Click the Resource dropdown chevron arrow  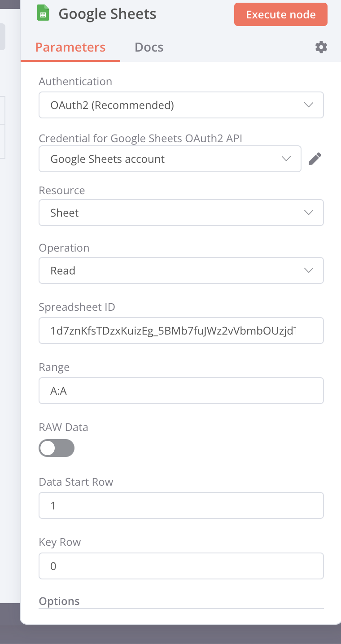click(x=309, y=213)
